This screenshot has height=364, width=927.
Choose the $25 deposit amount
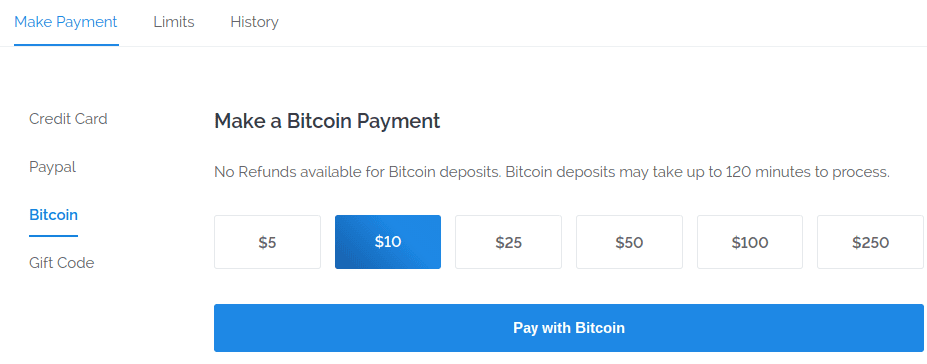508,242
